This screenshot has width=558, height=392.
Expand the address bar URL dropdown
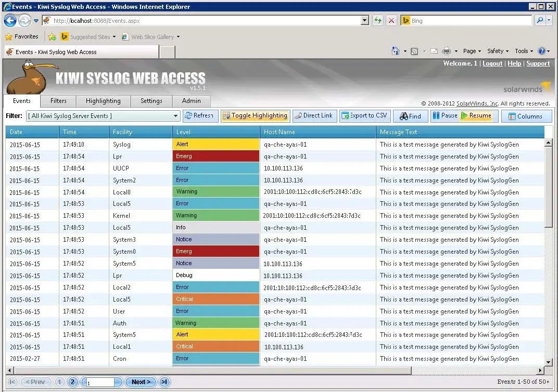365,21
